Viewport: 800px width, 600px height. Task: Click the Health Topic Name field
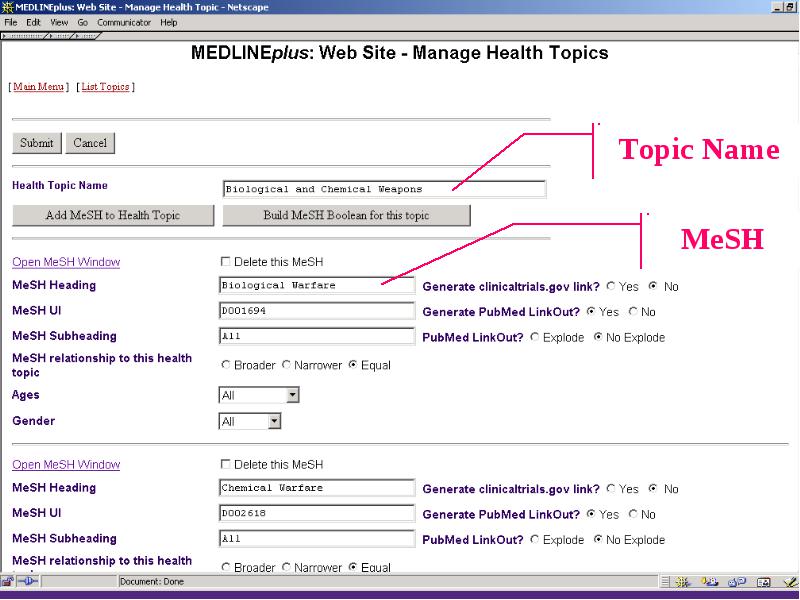click(384, 189)
